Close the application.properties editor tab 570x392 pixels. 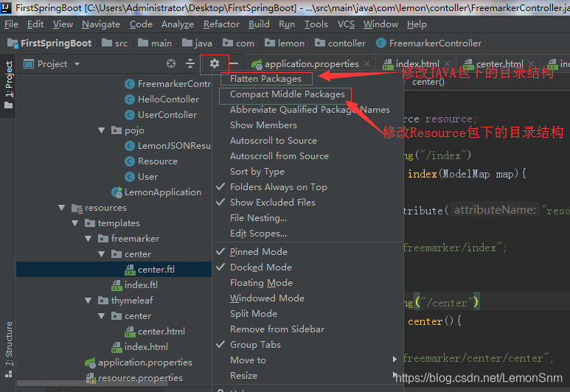367,64
